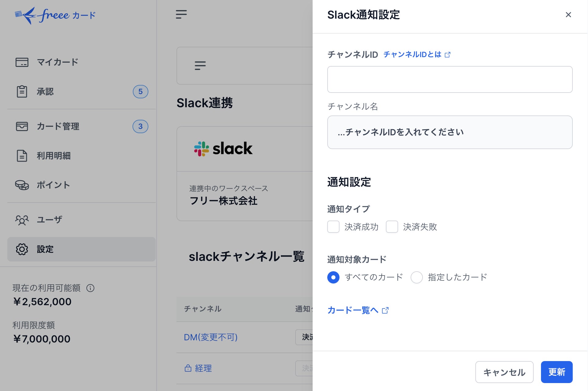The image size is (588, 391).
Task: Open the カード一覧へ link
Action: (358, 310)
